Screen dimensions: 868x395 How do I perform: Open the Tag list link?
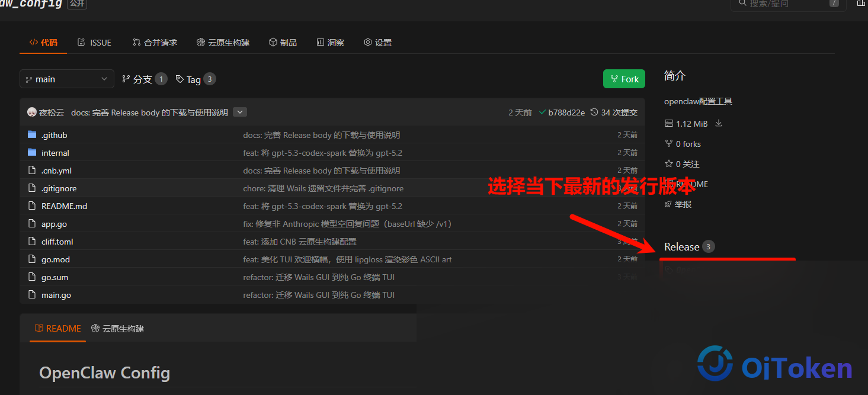pyautogui.click(x=196, y=79)
